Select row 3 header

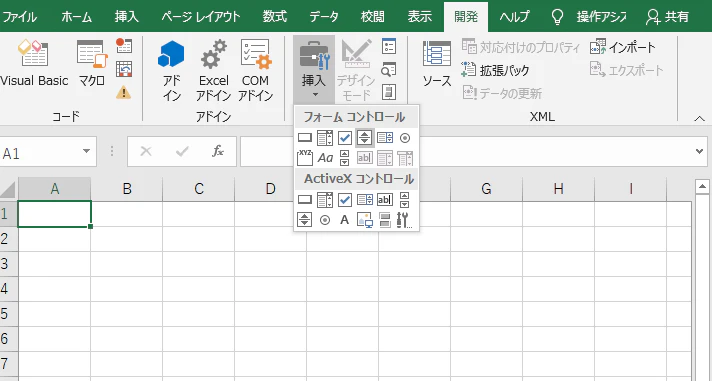[x=9, y=264]
